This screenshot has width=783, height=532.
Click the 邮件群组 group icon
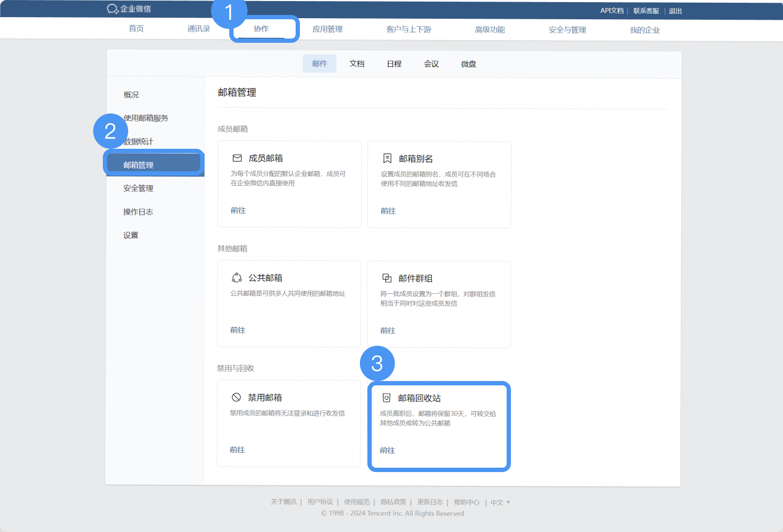[x=387, y=278]
